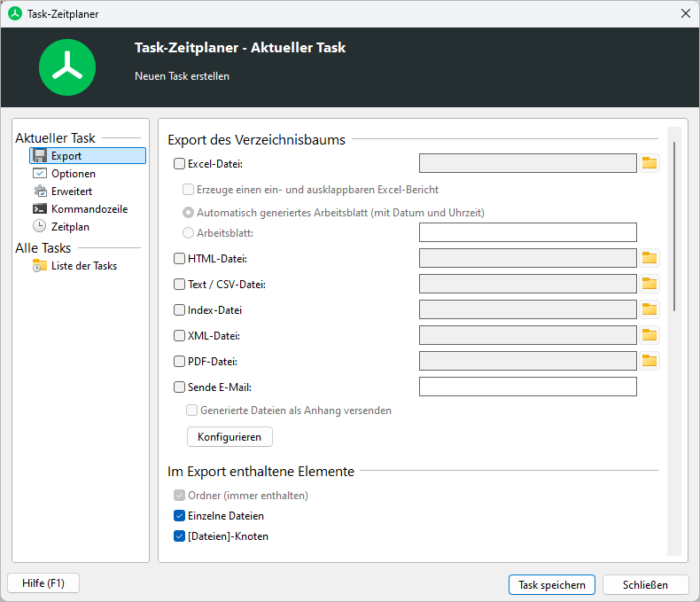Click the large green TreeSize logo in header
Viewport: 700px width, 602px height.
point(67,67)
